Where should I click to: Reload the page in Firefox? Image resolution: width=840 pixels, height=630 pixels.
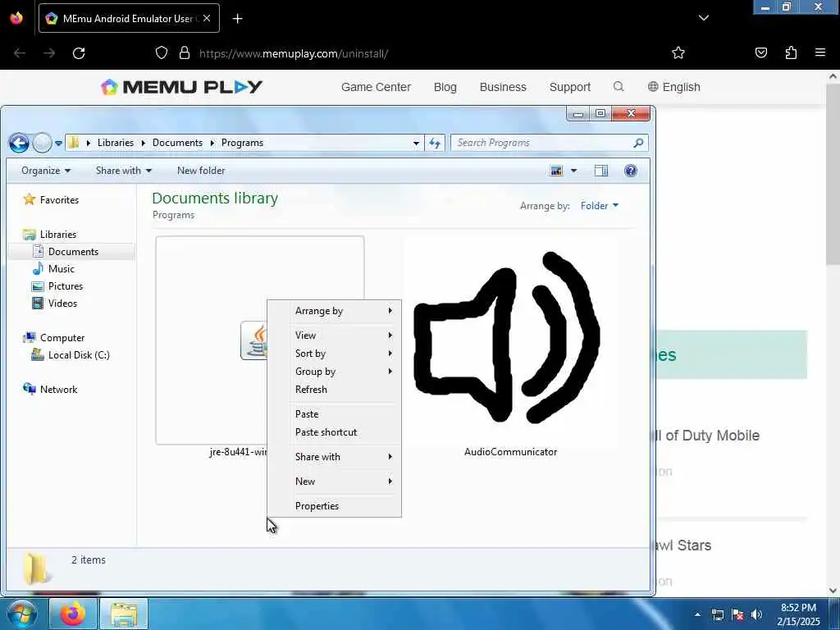pyautogui.click(x=79, y=53)
